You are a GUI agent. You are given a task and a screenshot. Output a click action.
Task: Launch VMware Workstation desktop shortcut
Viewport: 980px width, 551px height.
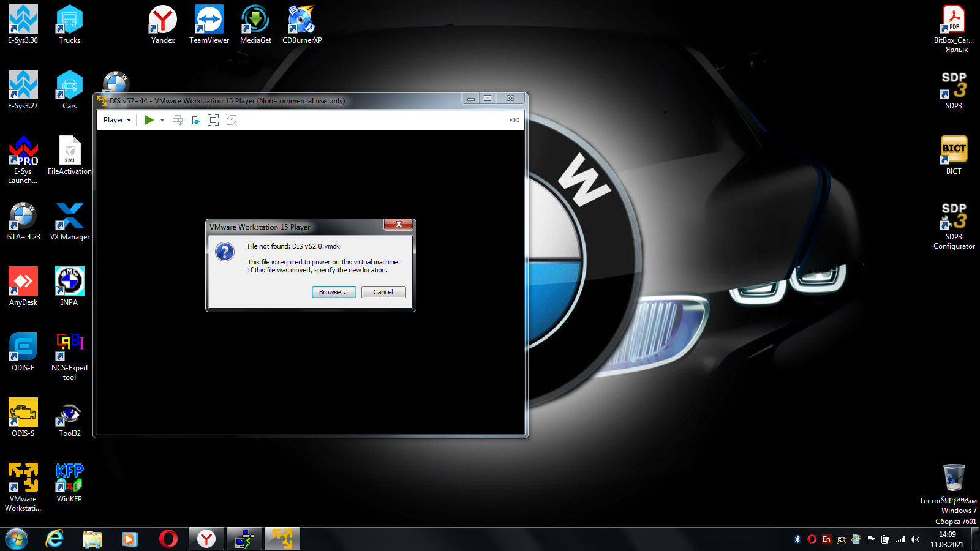[23, 487]
